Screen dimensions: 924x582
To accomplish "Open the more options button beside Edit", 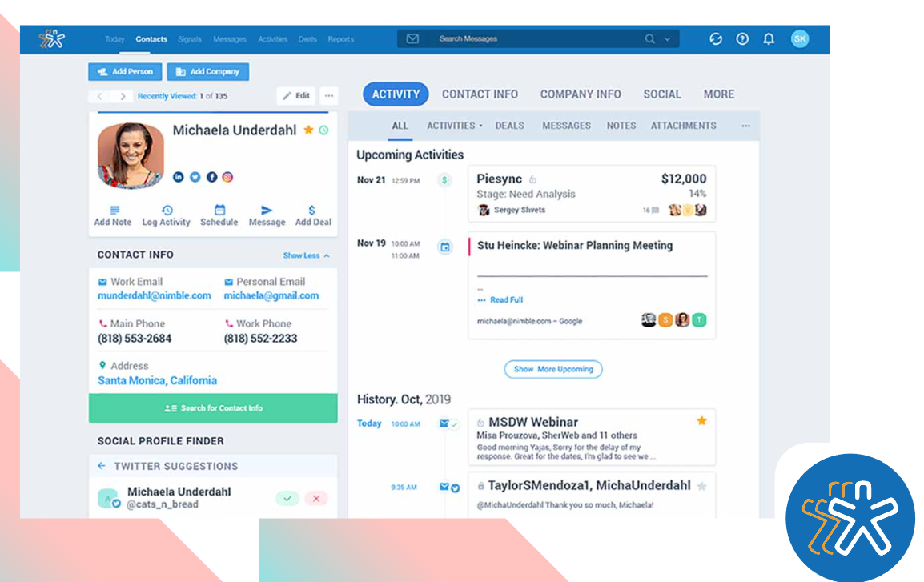I will (x=329, y=95).
